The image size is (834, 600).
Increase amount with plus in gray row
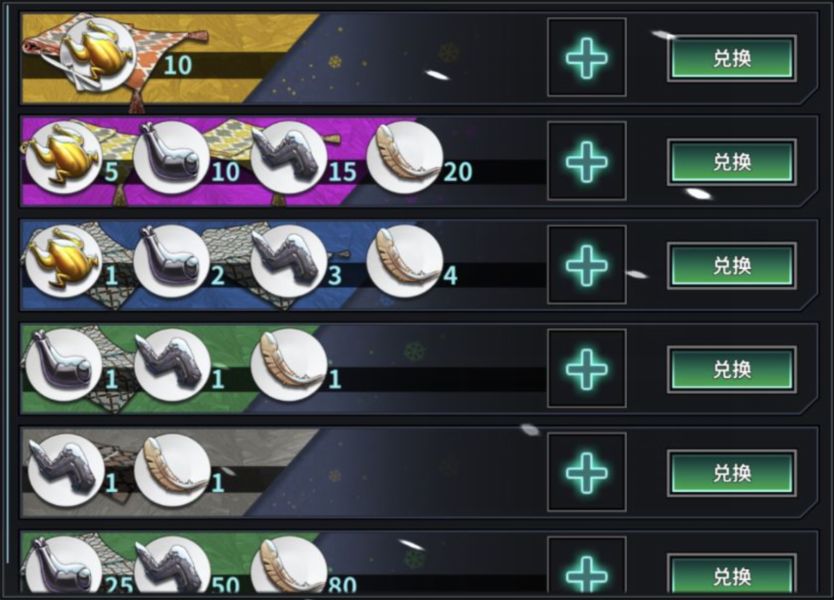pyautogui.click(x=587, y=472)
